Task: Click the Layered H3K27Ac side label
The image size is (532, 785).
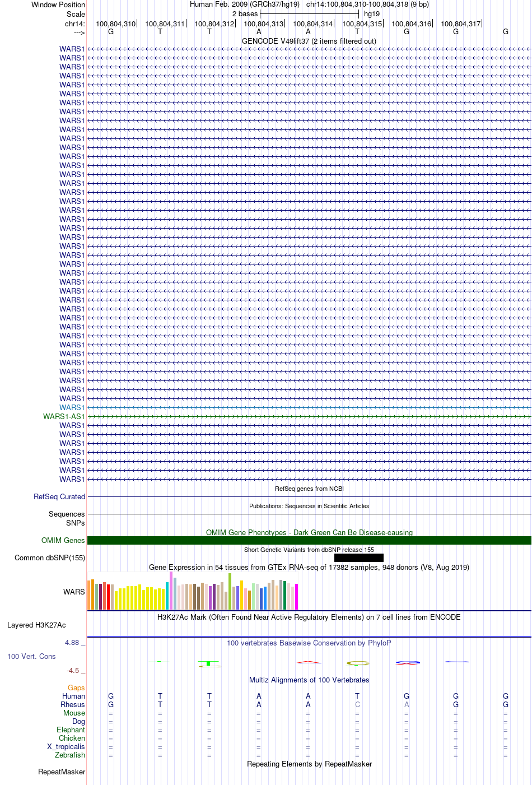Action: pos(36,625)
